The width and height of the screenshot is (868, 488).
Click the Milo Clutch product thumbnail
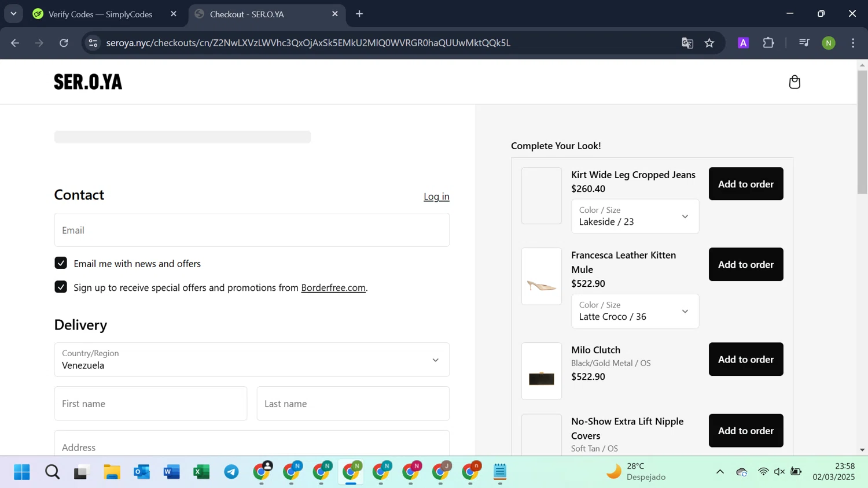(x=542, y=371)
